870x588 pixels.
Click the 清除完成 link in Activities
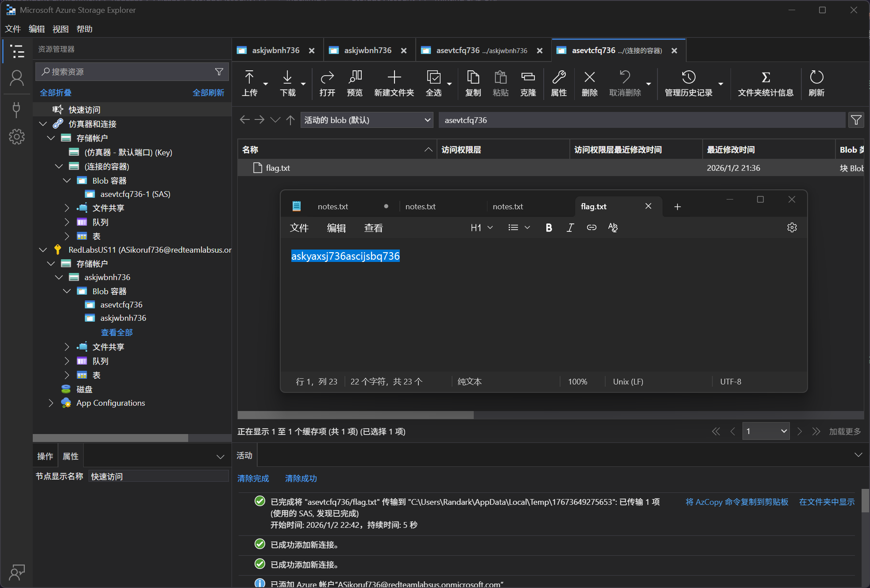click(253, 478)
